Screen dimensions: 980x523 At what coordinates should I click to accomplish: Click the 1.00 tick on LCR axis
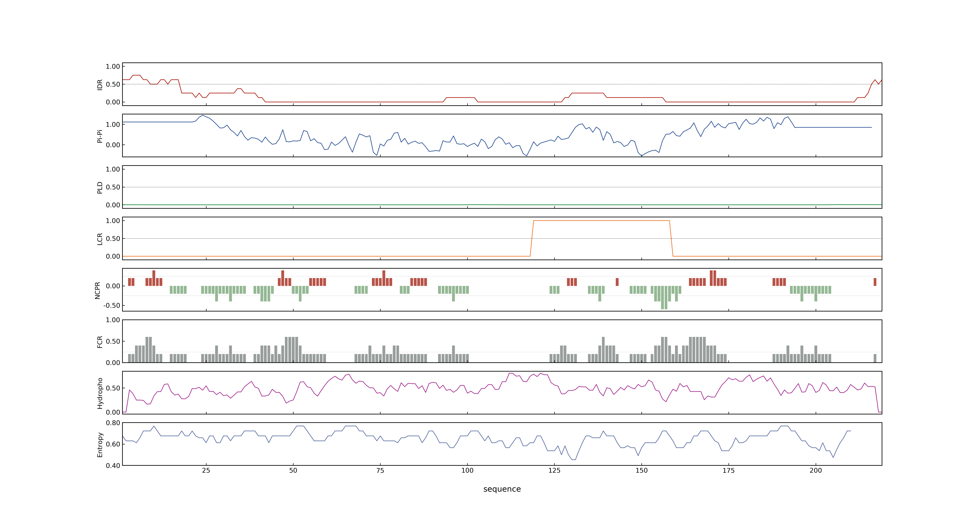click(x=113, y=221)
